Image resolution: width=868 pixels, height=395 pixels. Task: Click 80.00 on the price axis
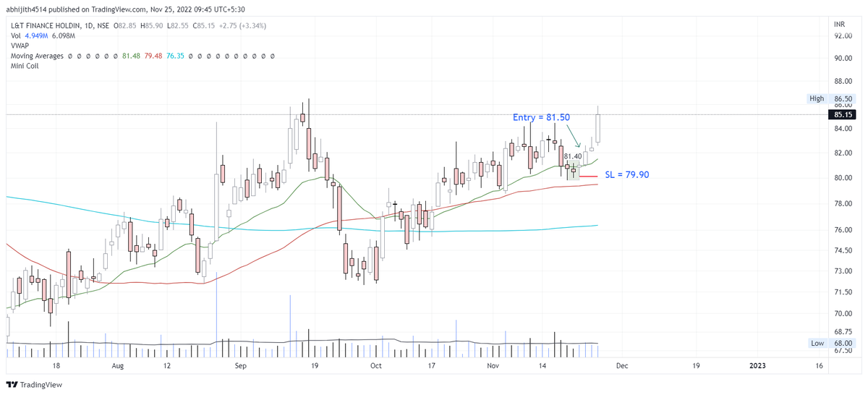click(x=843, y=178)
